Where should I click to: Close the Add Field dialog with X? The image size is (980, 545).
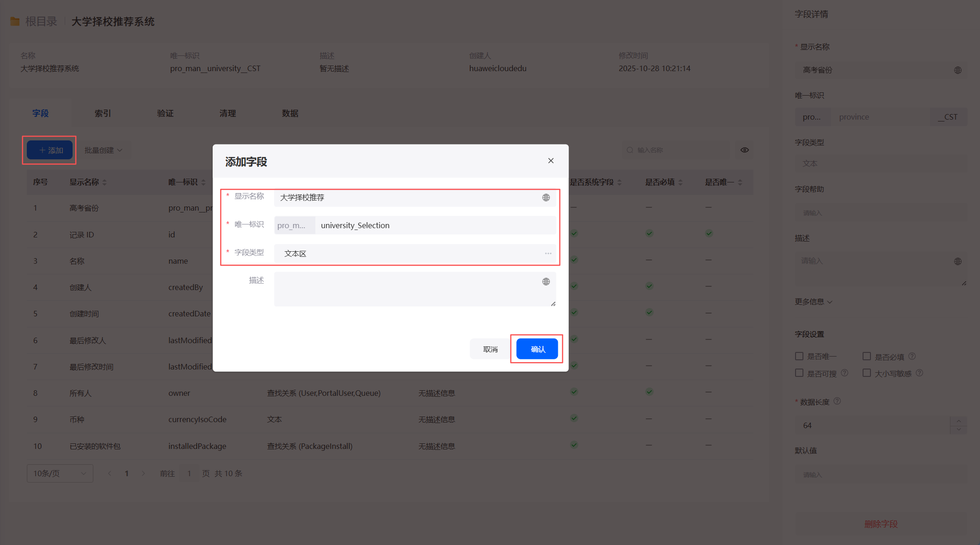coord(551,161)
